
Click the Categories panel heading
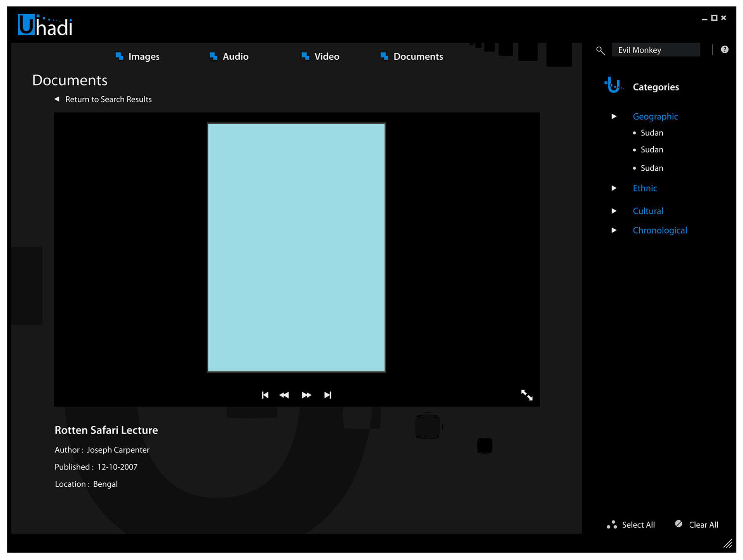[656, 87]
